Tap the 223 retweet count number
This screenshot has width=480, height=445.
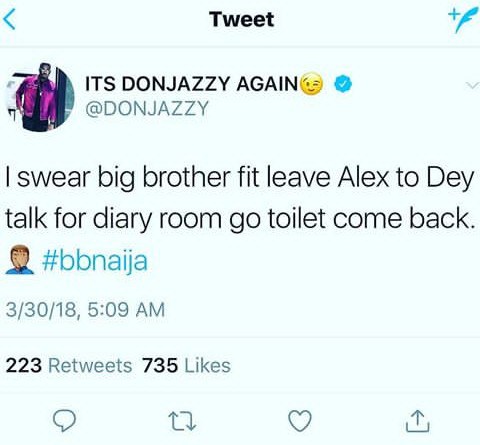[x=24, y=365]
